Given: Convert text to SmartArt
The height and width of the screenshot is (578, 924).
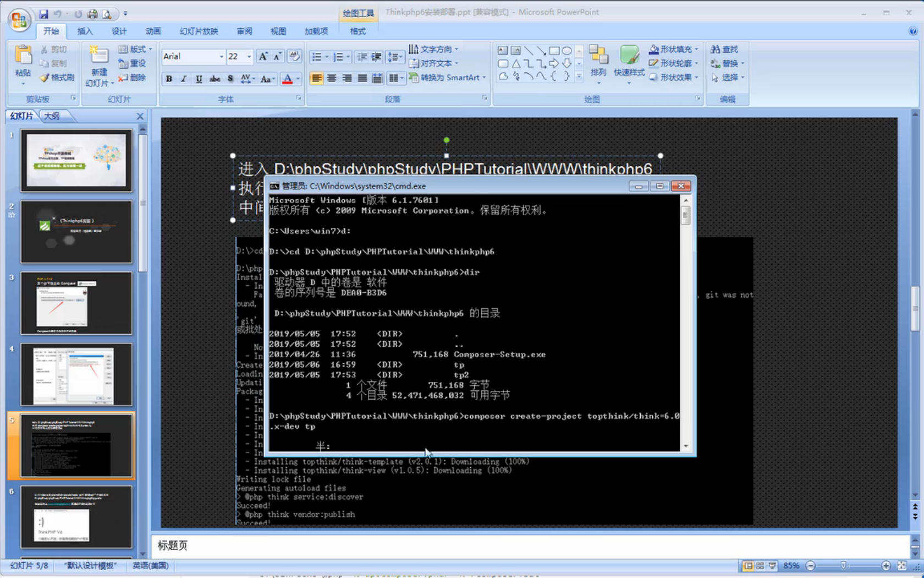Looking at the screenshot, I should click(448, 78).
